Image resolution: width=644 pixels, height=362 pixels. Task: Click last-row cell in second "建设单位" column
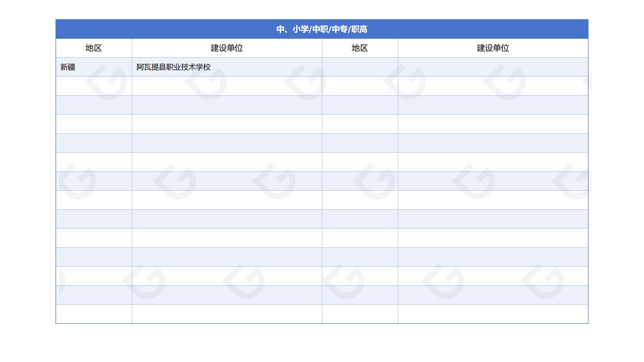point(493,314)
